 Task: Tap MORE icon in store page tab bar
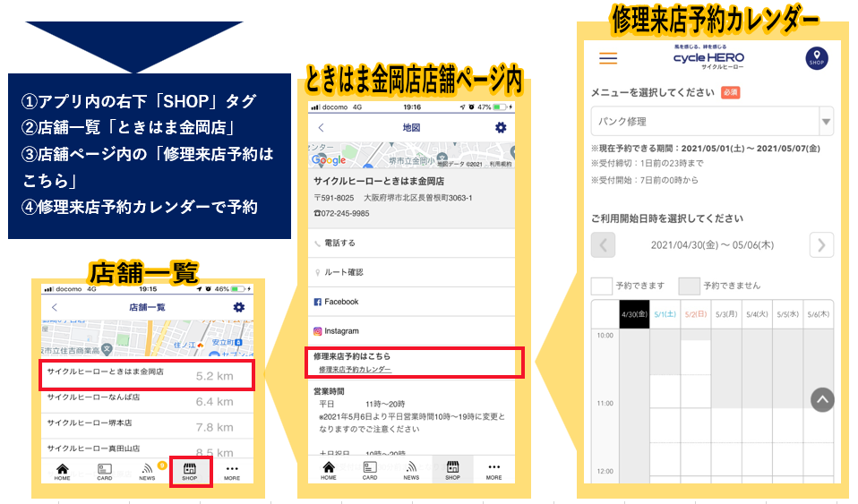click(x=494, y=470)
